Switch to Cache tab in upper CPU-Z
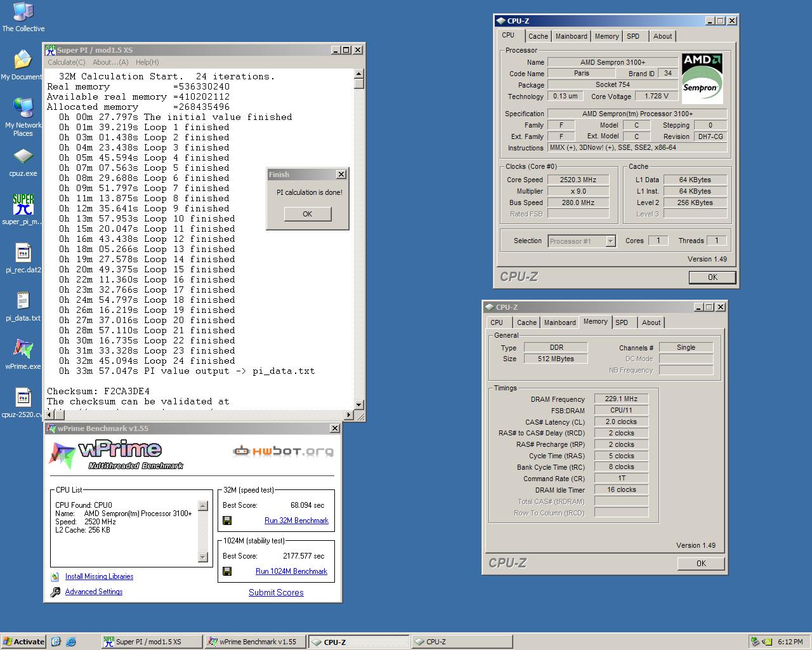Viewport: 812px width, 650px height. pos(538,36)
